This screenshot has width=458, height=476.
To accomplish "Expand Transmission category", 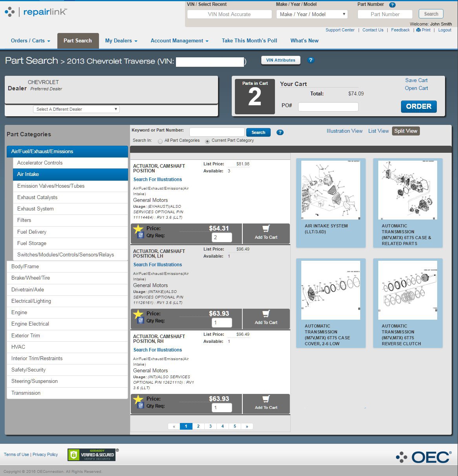I will point(68,393).
